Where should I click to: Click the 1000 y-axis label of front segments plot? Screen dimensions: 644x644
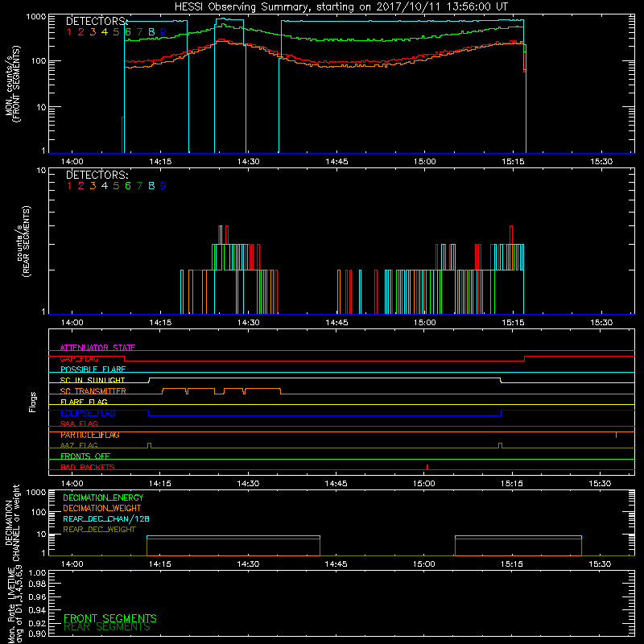pyautogui.click(x=36, y=17)
